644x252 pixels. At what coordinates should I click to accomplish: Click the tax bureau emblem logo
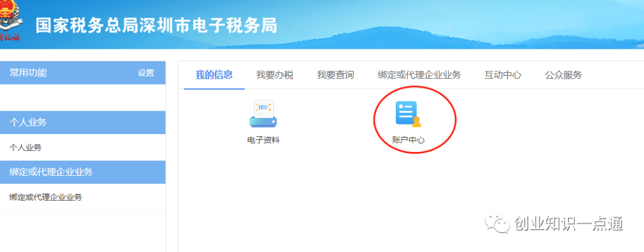tap(10, 21)
